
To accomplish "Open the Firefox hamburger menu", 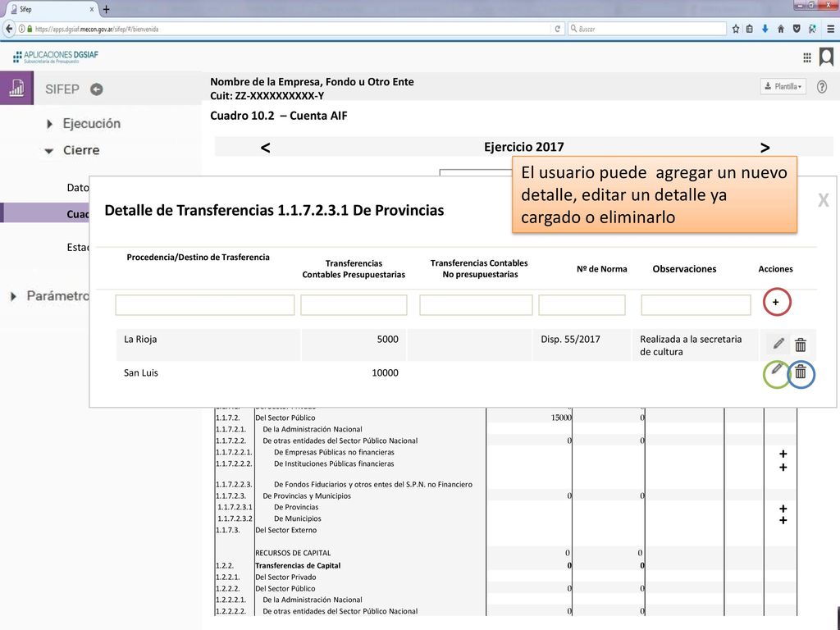I will coord(830,29).
